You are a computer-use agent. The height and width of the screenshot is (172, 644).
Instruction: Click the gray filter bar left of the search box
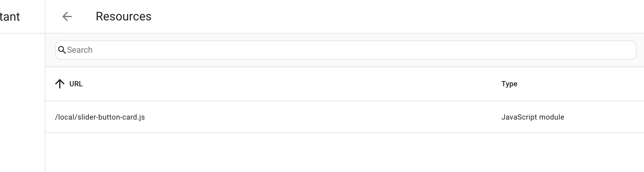(x=50, y=50)
